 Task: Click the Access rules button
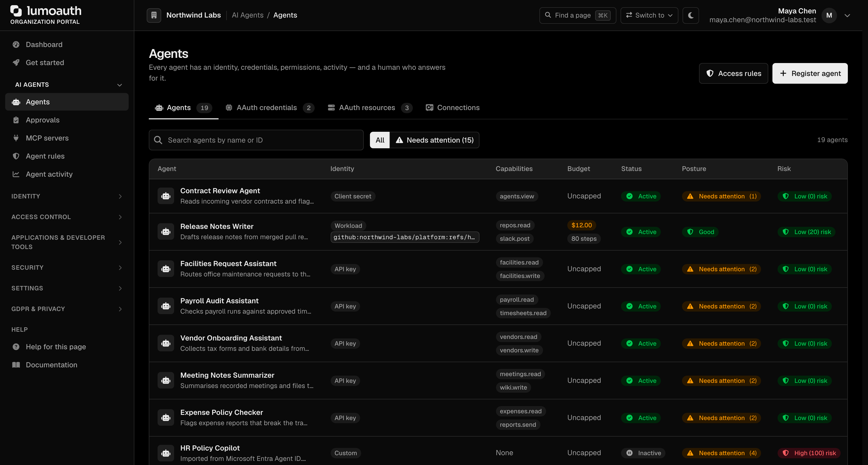(x=733, y=73)
